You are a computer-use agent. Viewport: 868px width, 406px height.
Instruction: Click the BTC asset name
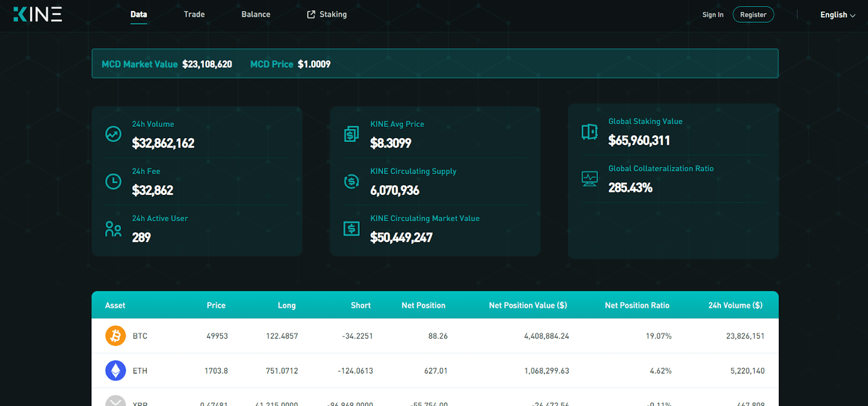140,336
